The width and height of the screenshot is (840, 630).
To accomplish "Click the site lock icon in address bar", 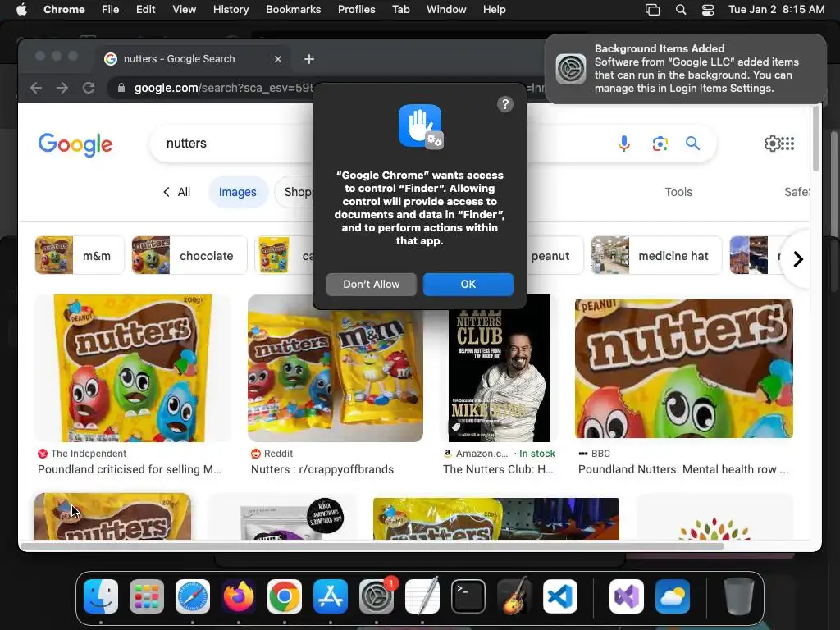I will (121, 88).
